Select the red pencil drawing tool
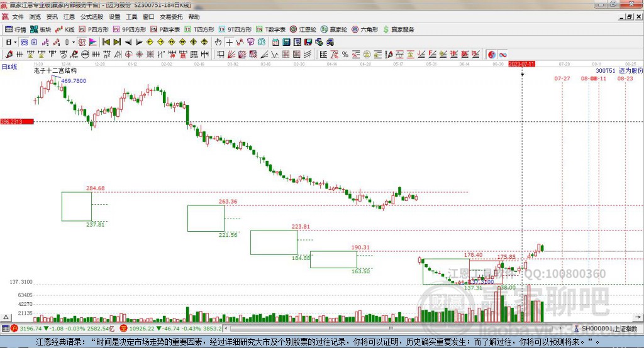 9,54
